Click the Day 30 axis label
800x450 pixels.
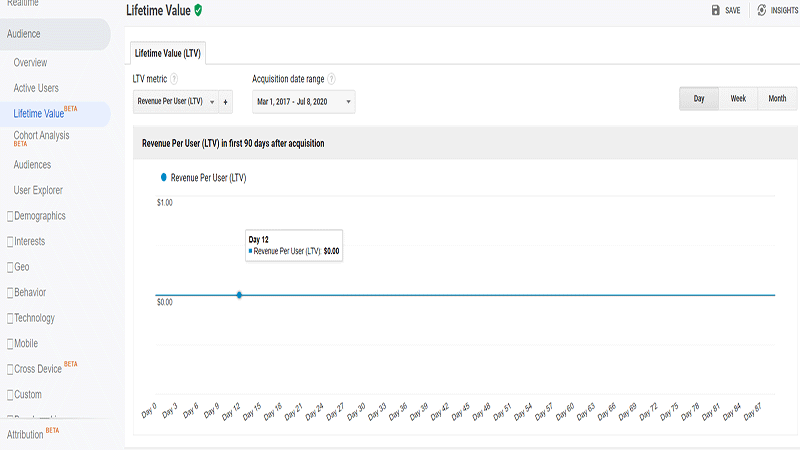coord(357,412)
